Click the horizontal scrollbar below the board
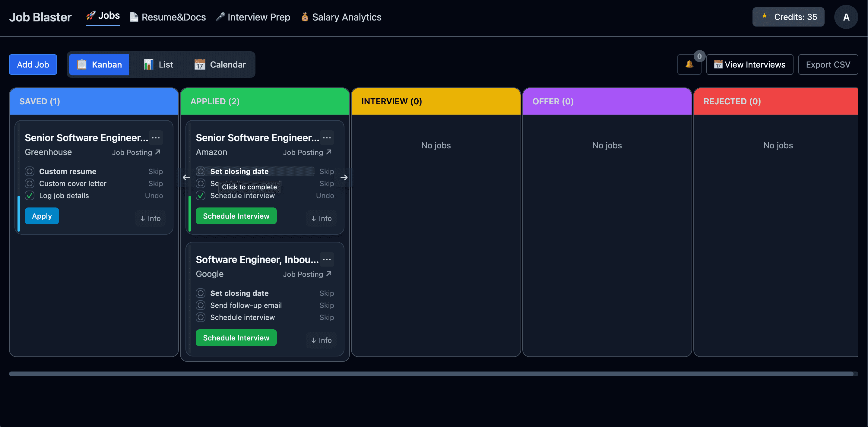The width and height of the screenshot is (868, 427). (x=431, y=374)
